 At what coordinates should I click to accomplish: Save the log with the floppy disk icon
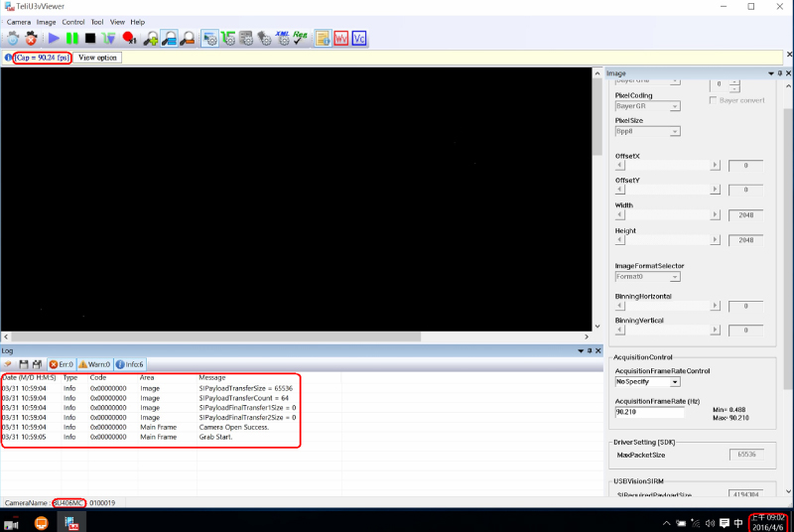(x=23, y=364)
